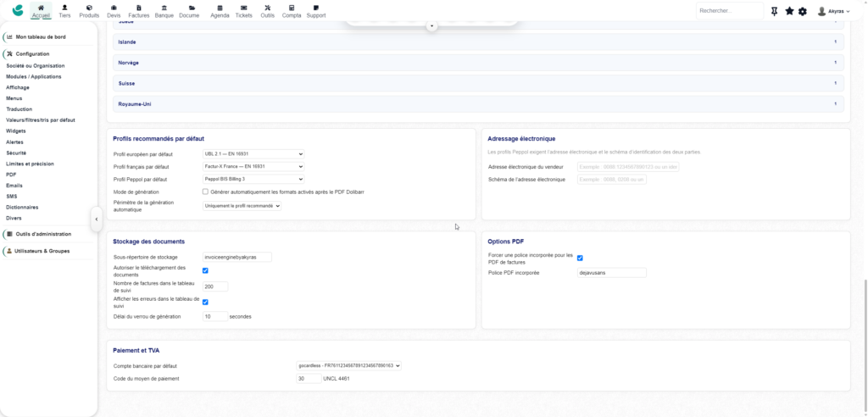
Task: Open Périmètre de la génération automatique dropdown
Action: pos(242,205)
